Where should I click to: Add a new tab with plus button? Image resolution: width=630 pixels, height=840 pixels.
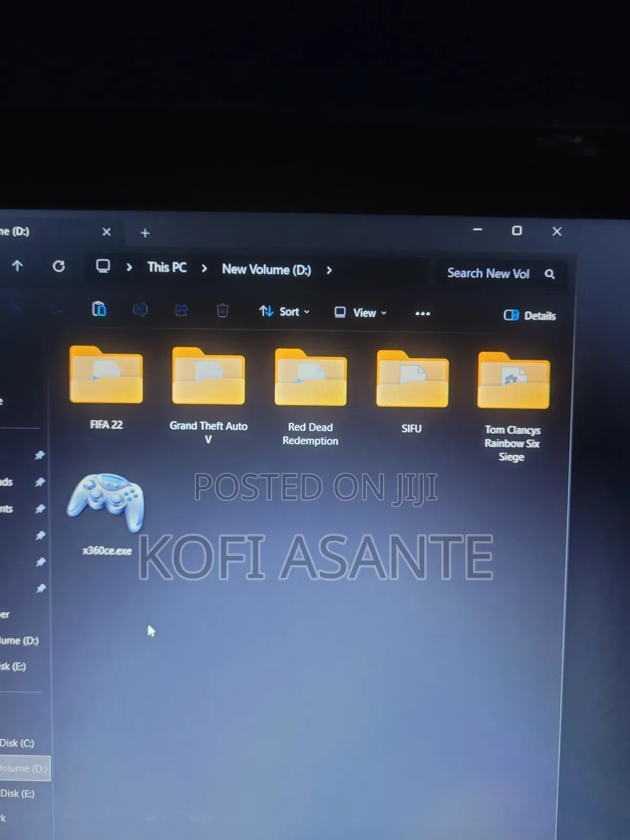point(145,233)
